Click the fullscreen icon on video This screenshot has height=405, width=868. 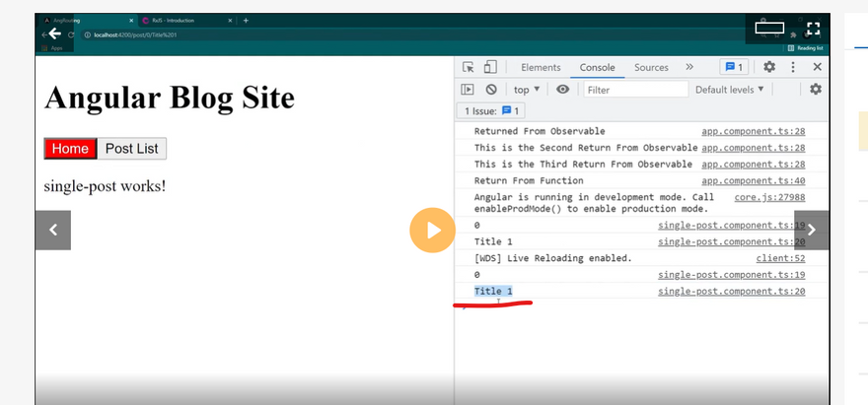pyautogui.click(x=813, y=30)
